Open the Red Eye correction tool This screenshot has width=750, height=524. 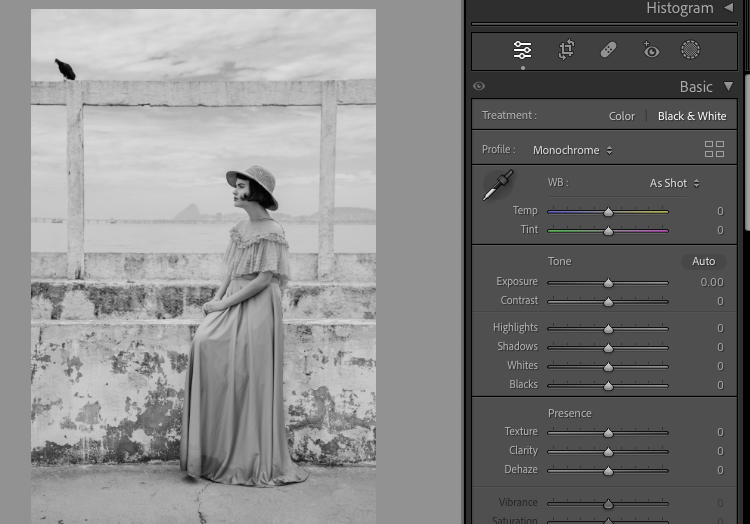point(650,50)
